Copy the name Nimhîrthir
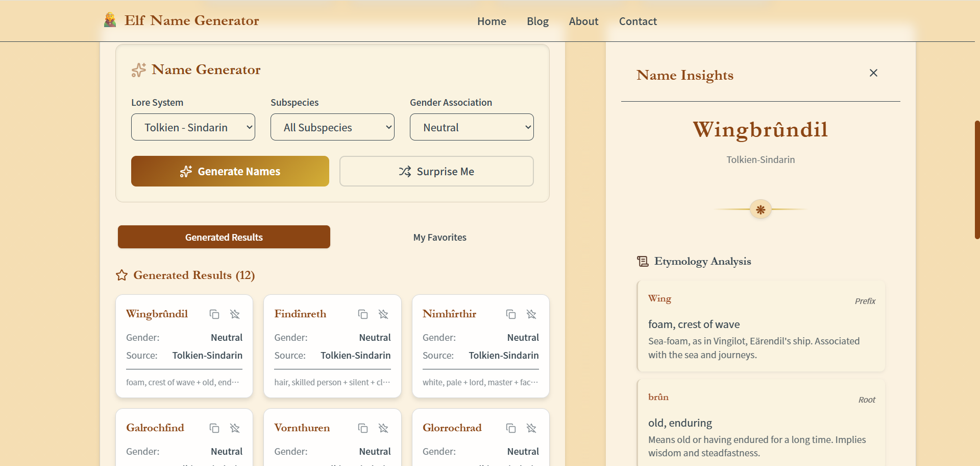Viewport: 980px width, 466px height. tap(511, 314)
